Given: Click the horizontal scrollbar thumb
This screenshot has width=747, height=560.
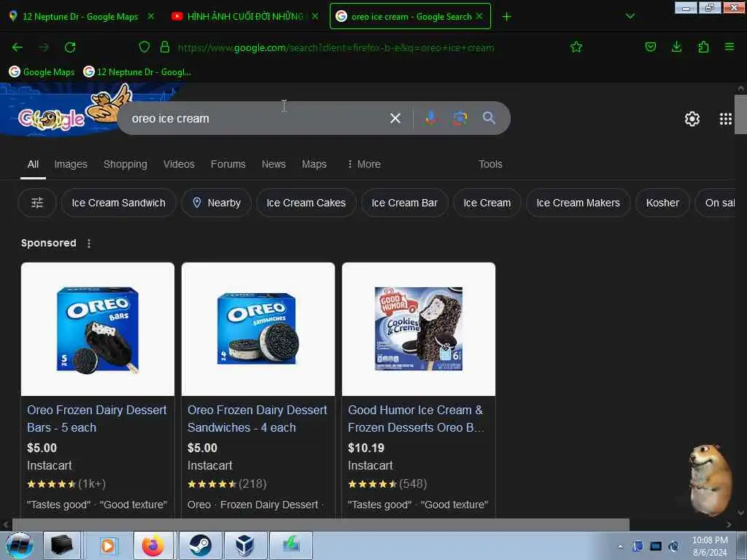Looking at the screenshot, I should 321,524.
